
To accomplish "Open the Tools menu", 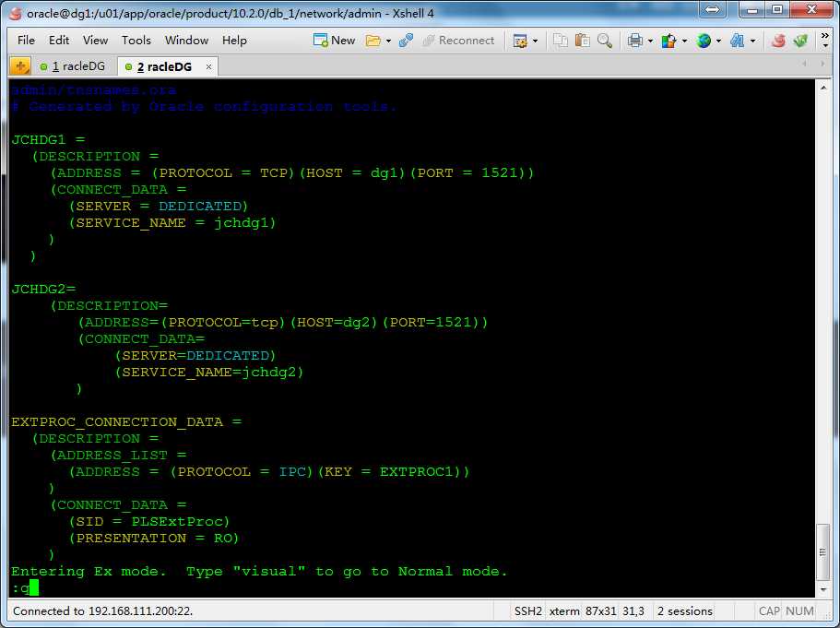I will [136, 41].
